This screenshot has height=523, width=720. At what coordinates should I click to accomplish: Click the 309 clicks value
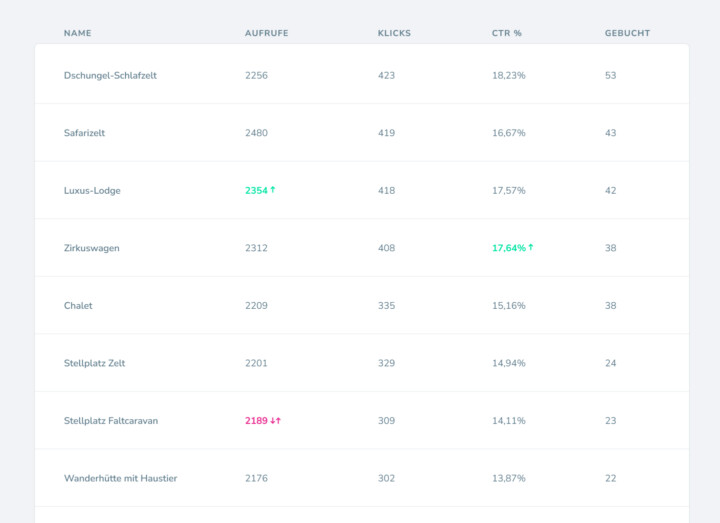(x=386, y=421)
